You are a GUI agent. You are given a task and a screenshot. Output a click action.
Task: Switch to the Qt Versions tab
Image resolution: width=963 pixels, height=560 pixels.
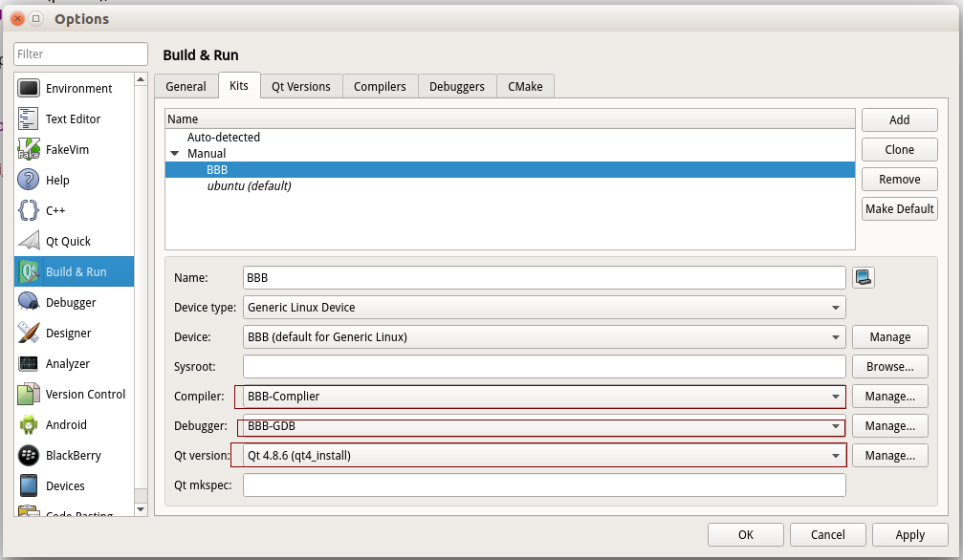coord(301,87)
